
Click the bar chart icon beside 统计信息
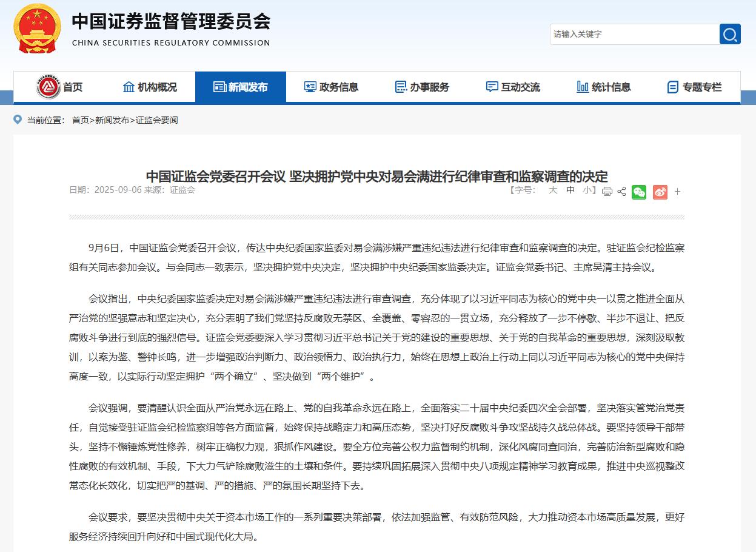pyautogui.click(x=583, y=87)
